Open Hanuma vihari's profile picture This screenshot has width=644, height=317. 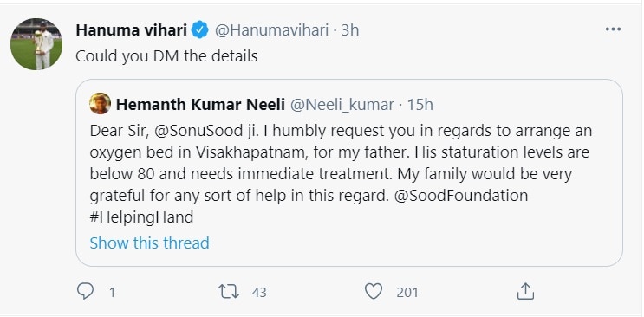coord(36,44)
